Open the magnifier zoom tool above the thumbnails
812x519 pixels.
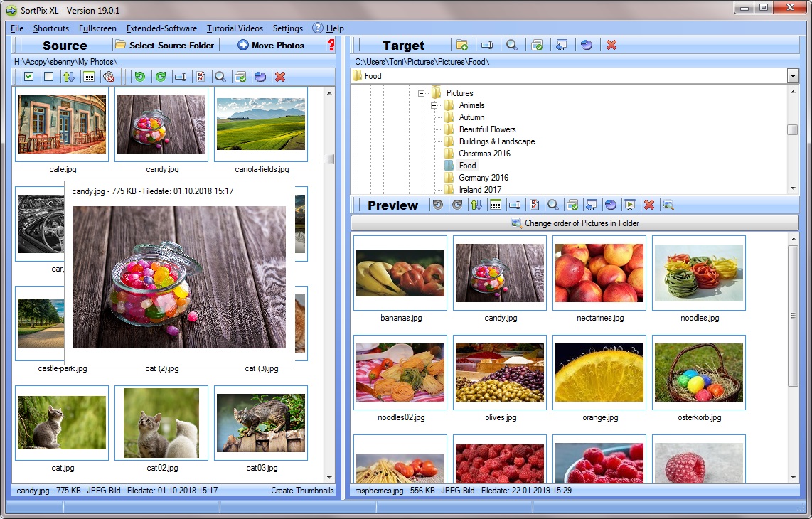coord(220,76)
